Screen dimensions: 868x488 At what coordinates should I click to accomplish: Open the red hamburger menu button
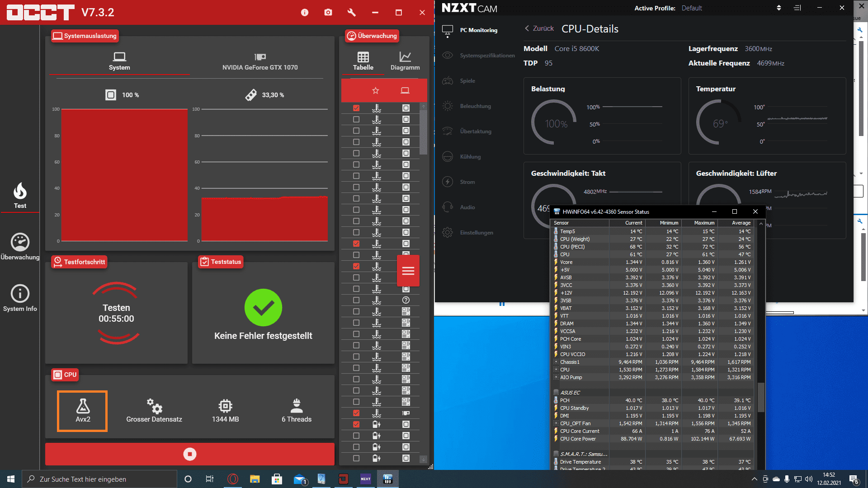[x=408, y=271]
